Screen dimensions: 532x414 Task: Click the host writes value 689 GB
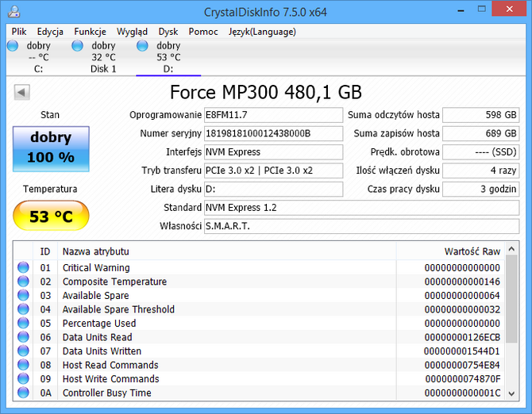pos(480,133)
